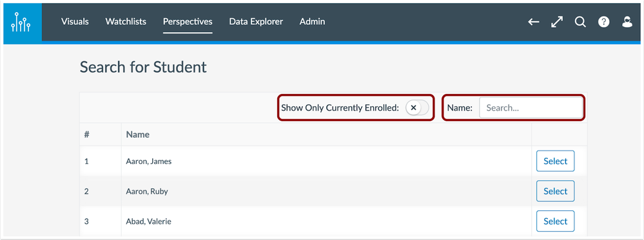Click name text Aaron, Ruby
Screen dimensions: 644x240
146,192
